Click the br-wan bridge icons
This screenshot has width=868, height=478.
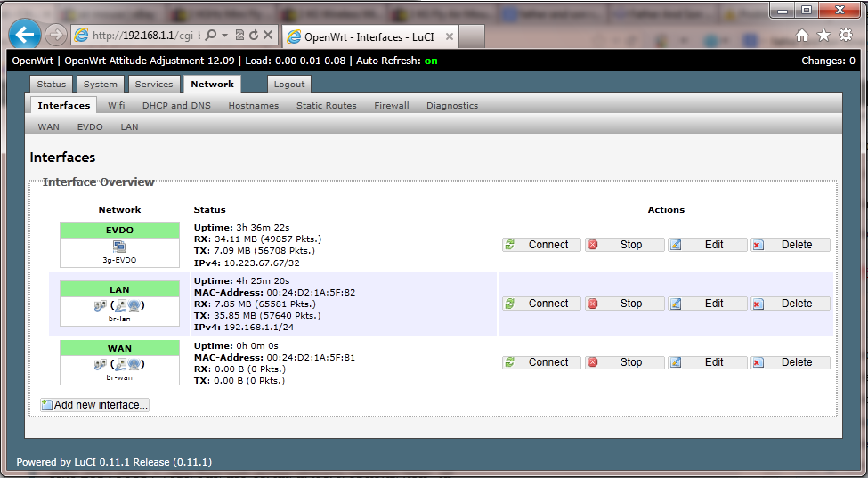click(x=119, y=364)
